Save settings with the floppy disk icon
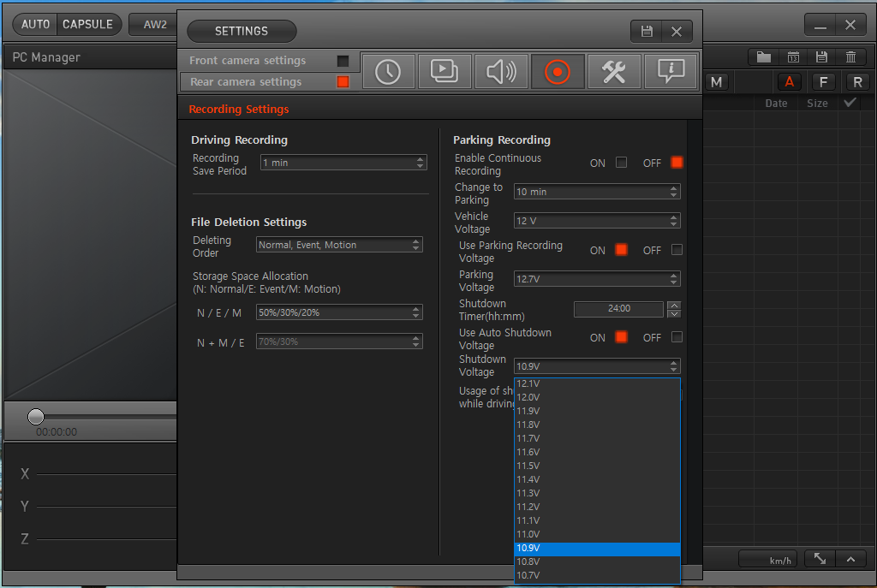877x588 pixels. pos(647,32)
